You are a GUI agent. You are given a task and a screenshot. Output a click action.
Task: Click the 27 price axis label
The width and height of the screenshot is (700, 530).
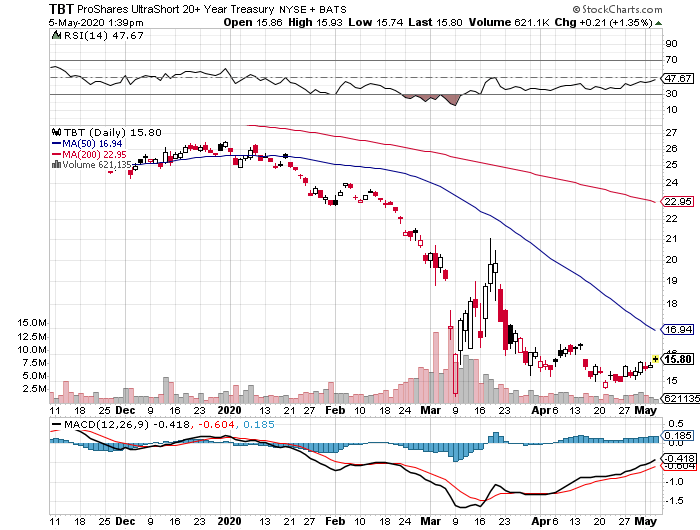[x=671, y=133]
